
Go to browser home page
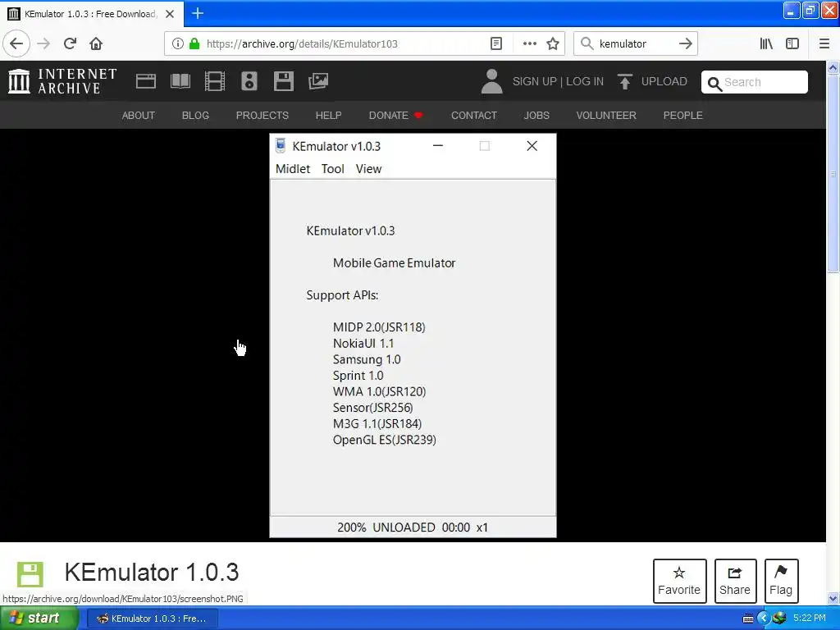96,43
